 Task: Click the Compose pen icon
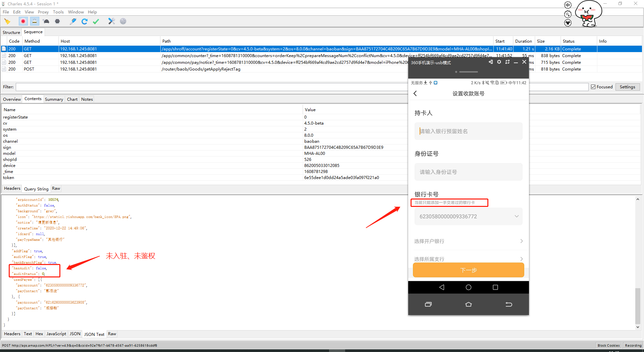73,21
